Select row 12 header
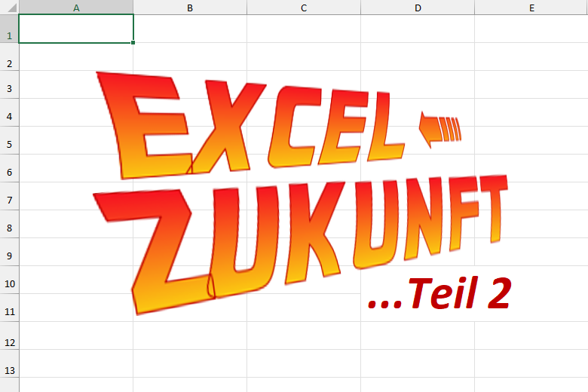588x392 pixels. point(9,335)
